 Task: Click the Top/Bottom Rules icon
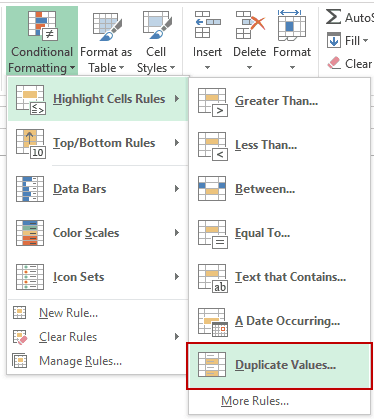[30, 143]
